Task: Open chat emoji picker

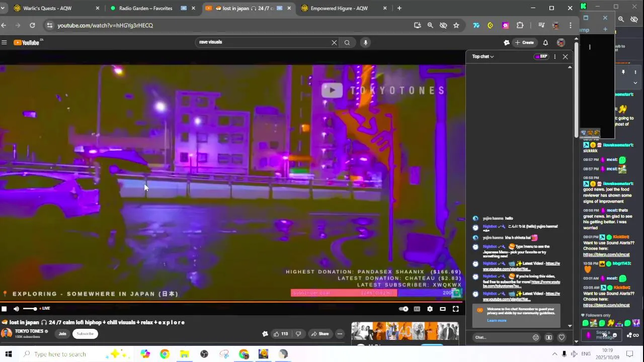Action: point(536,337)
